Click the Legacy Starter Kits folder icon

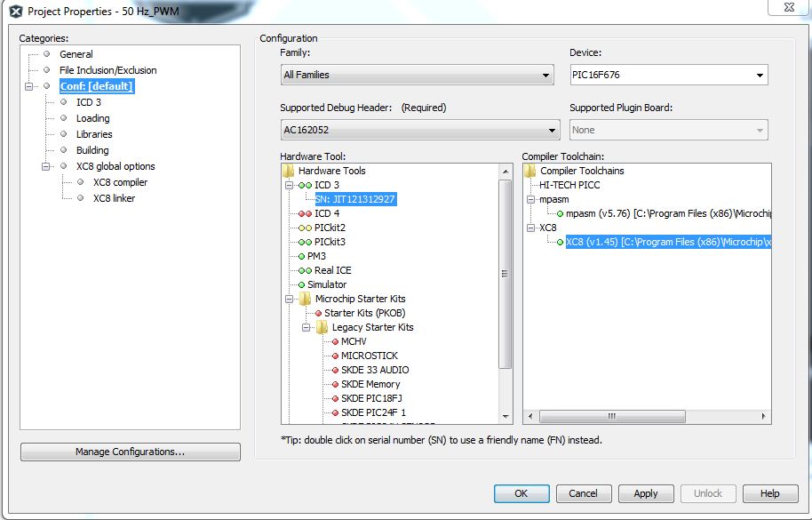(x=322, y=327)
